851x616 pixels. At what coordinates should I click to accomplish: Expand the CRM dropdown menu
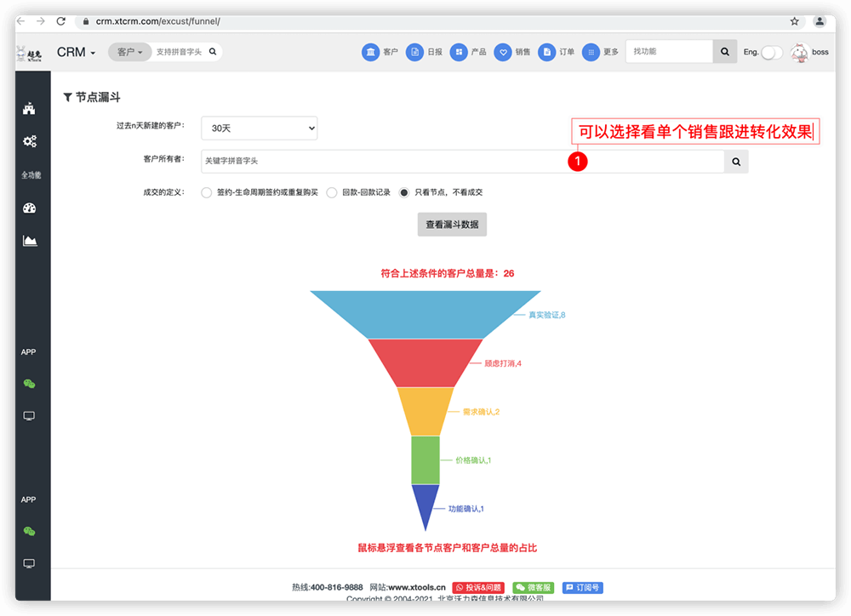pos(76,52)
